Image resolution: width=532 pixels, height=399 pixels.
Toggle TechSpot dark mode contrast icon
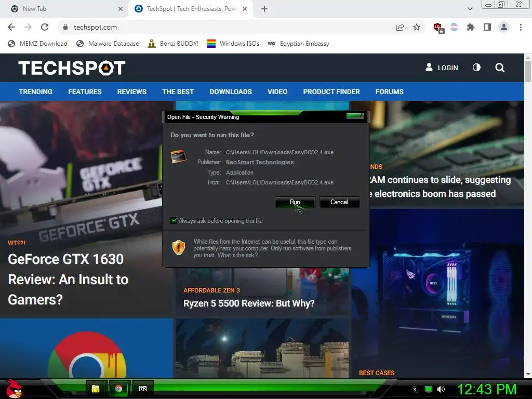[x=476, y=68]
